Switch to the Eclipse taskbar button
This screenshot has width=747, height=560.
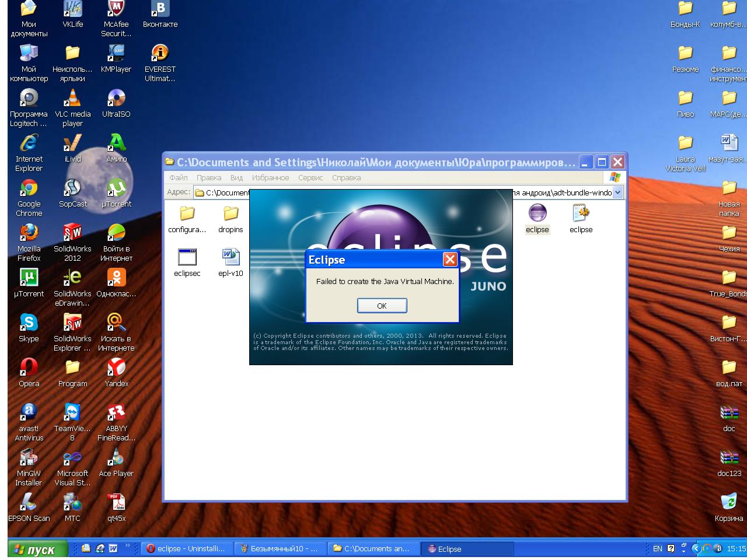(x=469, y=549)
